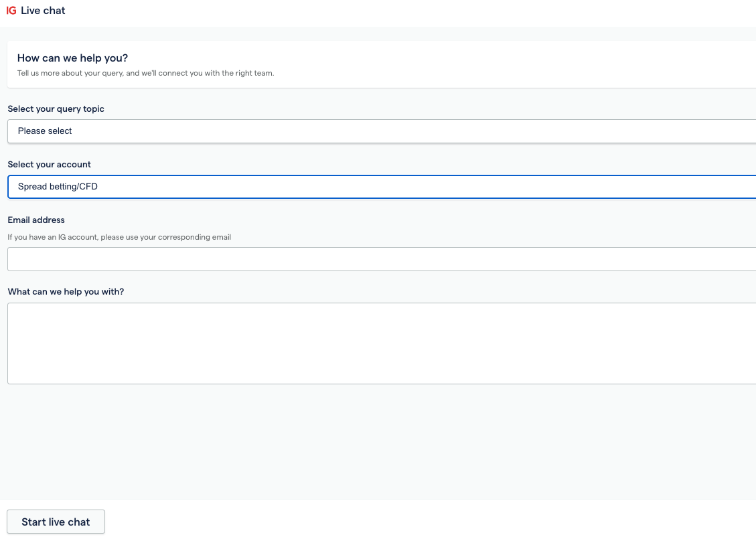Start live chat
This screenshot has width=756, height=537.
tap(56, 522)
